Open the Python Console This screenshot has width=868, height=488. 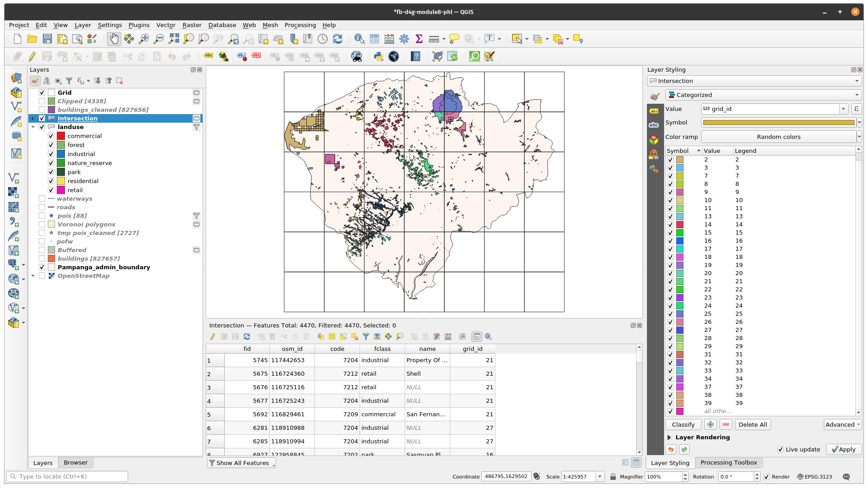coord(378,56)
